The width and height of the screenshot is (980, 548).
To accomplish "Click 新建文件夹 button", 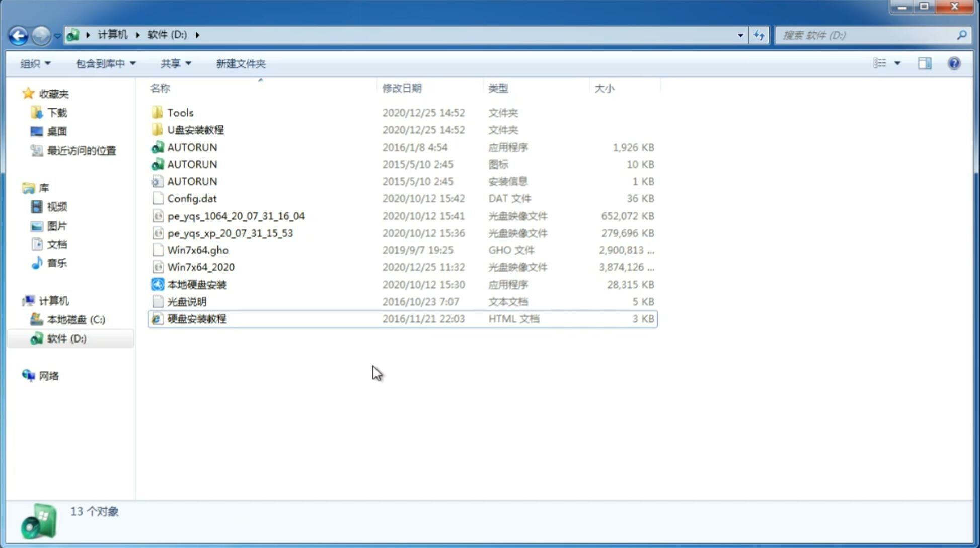I will [240, 63].
